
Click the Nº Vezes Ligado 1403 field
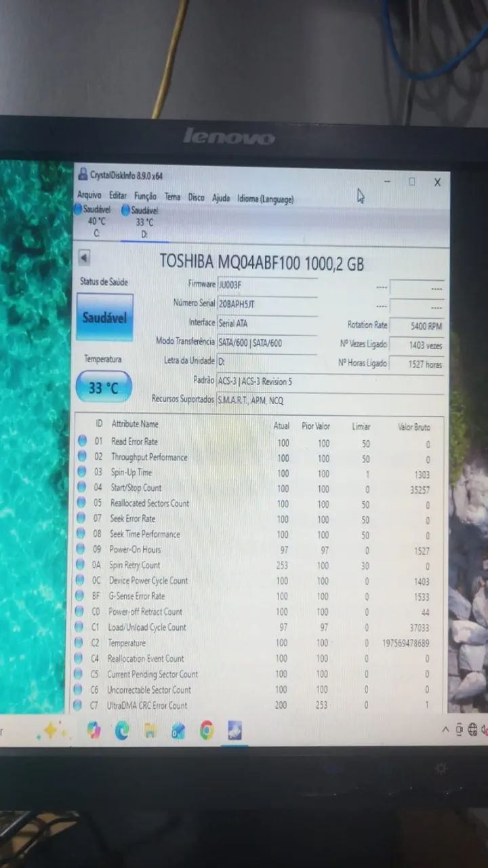pyautogui.click(x=418, y=345)
